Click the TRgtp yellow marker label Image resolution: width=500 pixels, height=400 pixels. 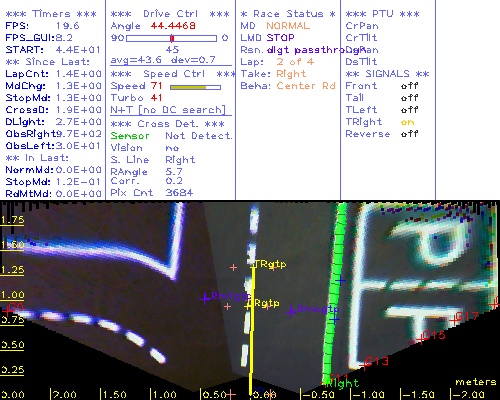[271, 264]
